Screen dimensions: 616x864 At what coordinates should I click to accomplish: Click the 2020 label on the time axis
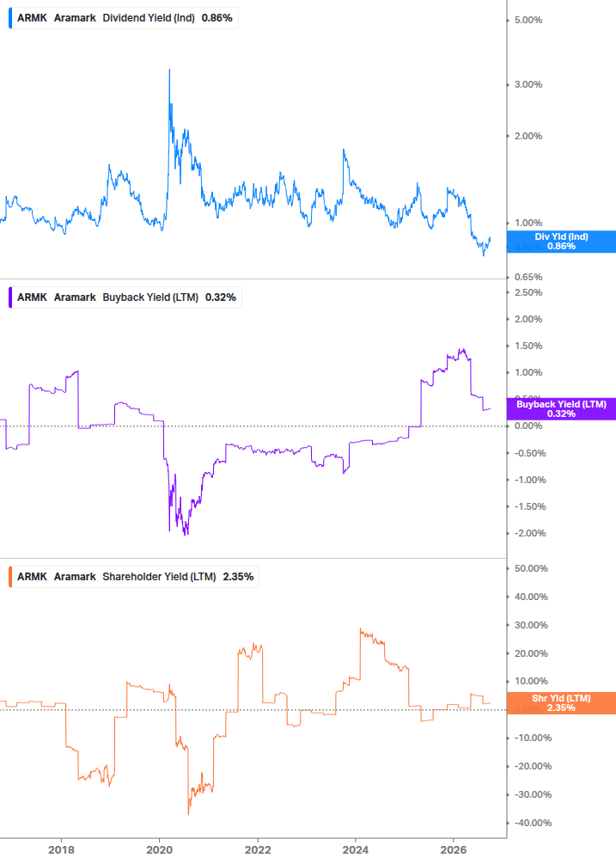click(159, 850)
